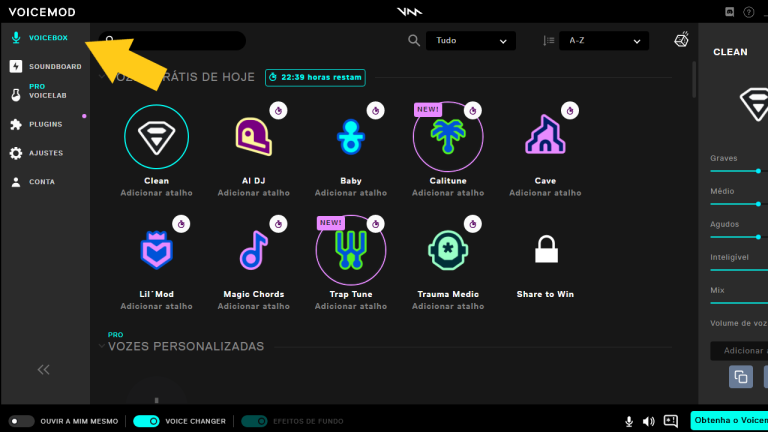The height and width of the screenshot is (432, 768).
Task: Select the AI DJ voice icon
Action: click(253, 137)
